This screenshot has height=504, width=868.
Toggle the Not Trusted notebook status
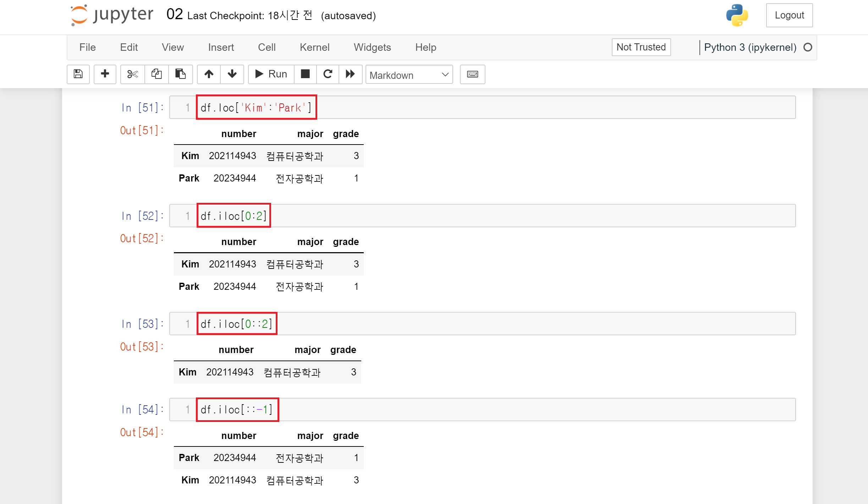(641, 47)
